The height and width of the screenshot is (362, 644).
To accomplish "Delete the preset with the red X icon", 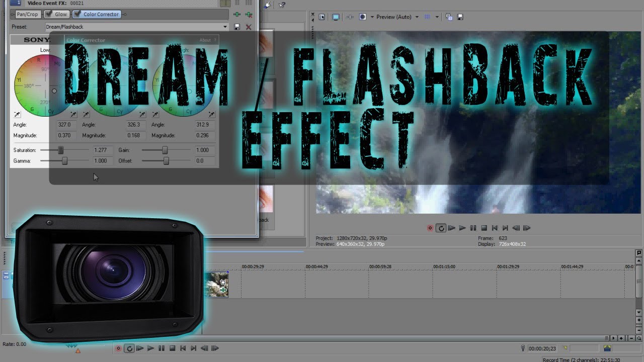I will click(x=248, y=27).
